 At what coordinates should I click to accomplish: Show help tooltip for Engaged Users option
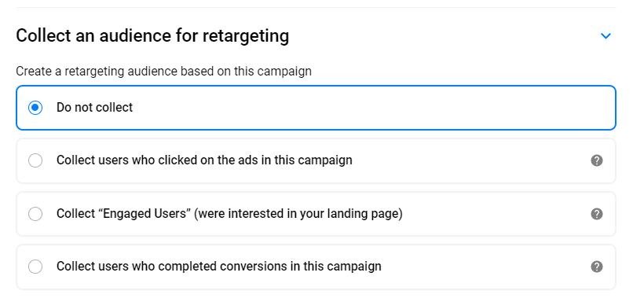(x=596, y=214)
